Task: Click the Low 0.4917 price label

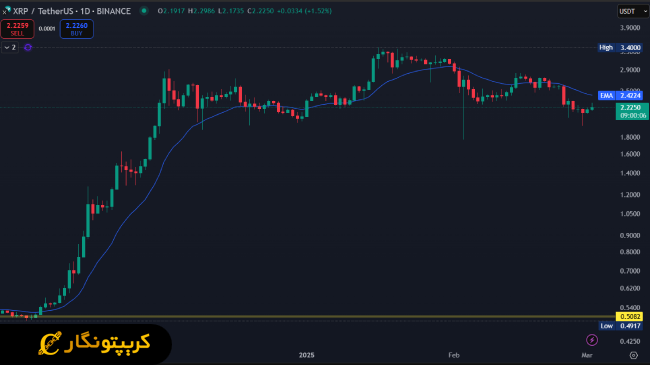Action: pos(621,326)
